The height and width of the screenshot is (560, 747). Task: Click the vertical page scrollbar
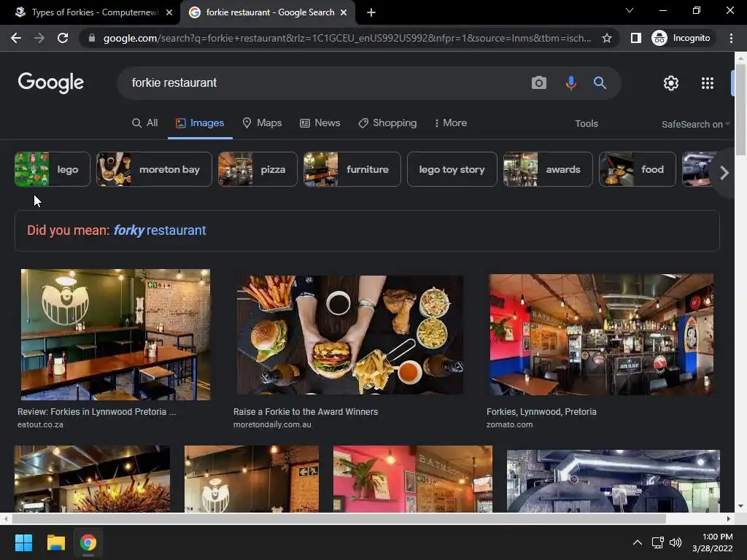(x=740, y=109)
